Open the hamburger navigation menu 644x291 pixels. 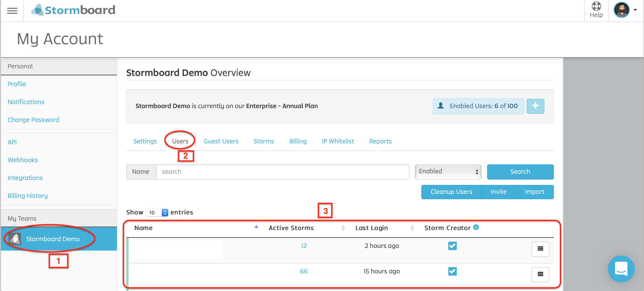click(12, 10)
